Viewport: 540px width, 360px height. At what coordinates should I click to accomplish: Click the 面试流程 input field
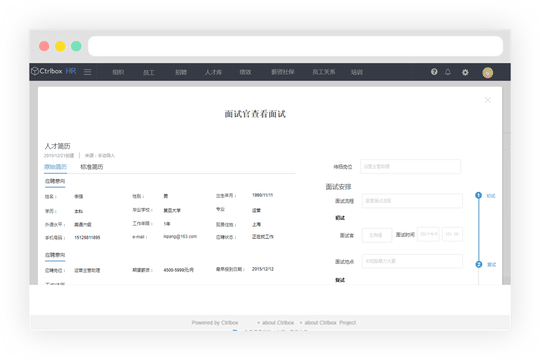tap(412, 201)
